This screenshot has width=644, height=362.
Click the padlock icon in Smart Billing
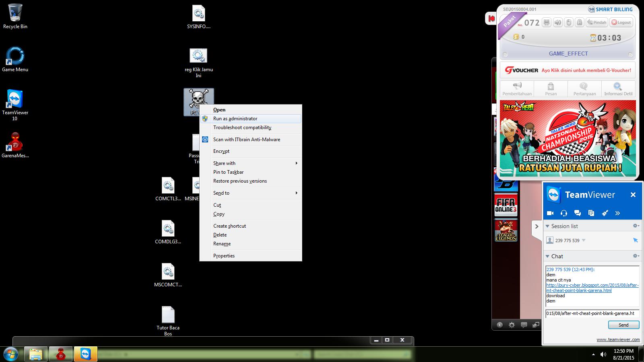coord(580,23)
